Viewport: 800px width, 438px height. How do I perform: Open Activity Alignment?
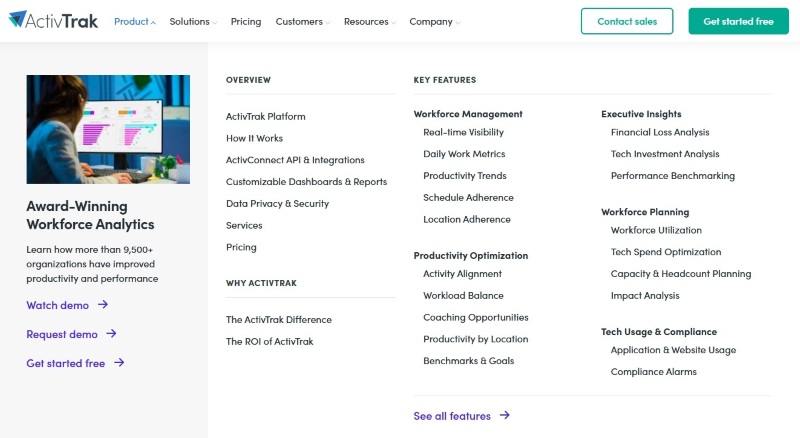462,274
